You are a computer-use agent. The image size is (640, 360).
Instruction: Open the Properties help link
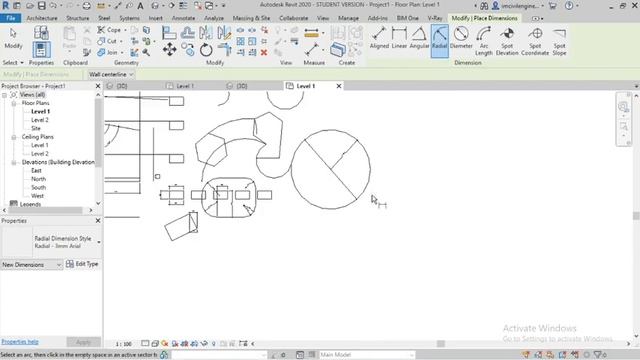coord(20,342)
